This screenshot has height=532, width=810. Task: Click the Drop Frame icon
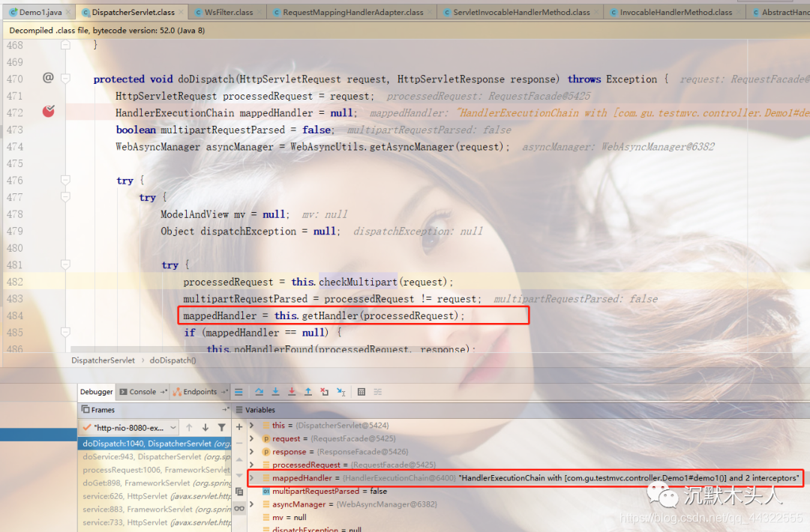tap(325, 392)
